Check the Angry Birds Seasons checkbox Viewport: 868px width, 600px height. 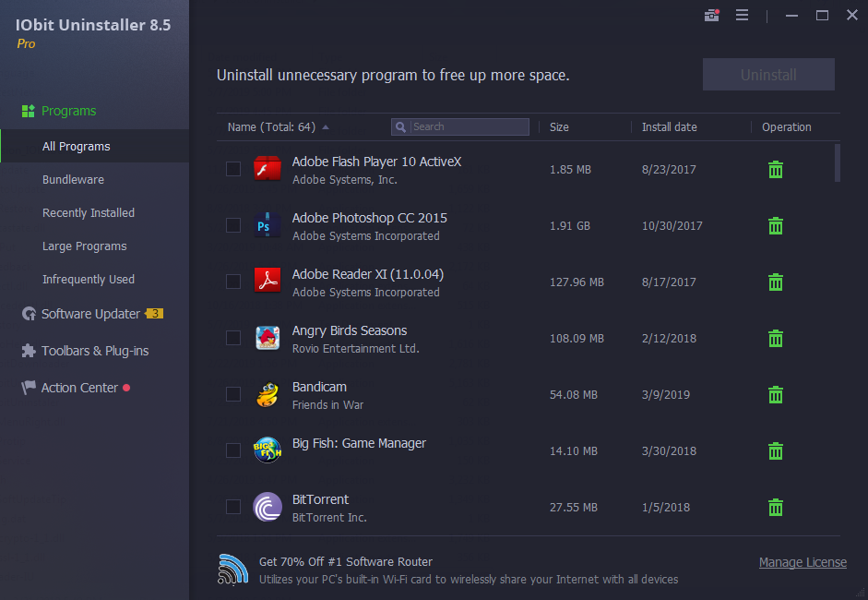coord(233,338)
